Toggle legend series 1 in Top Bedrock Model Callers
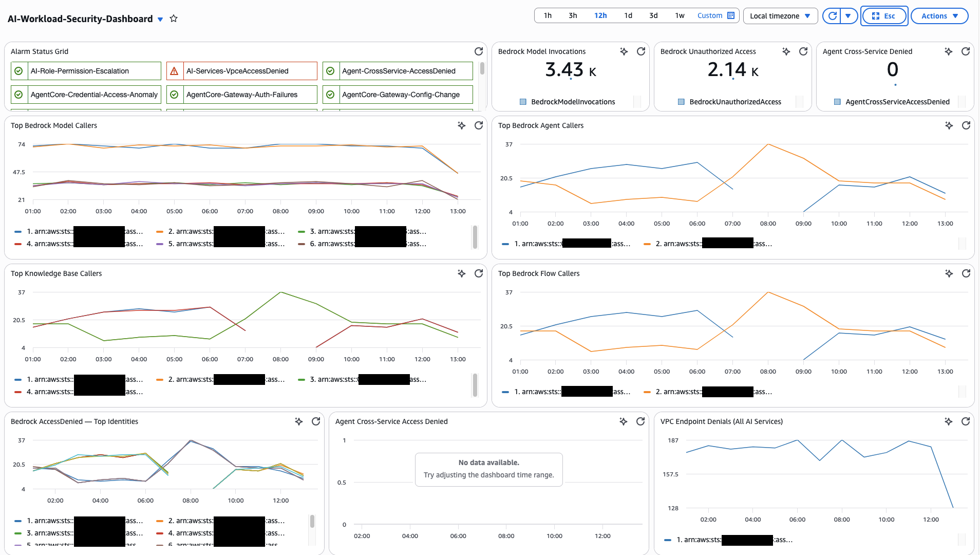This screenshot has height=555, width=980. 79,231
